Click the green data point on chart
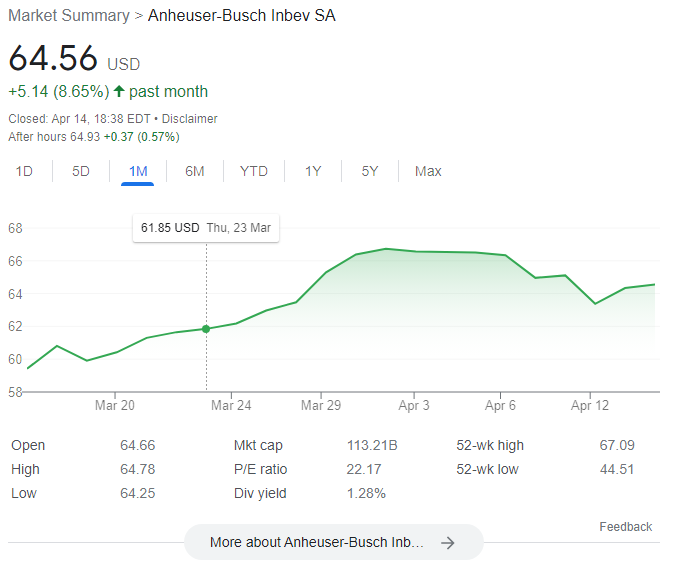Viewport: 695px width, 571px height. click(x=206, y=329)
